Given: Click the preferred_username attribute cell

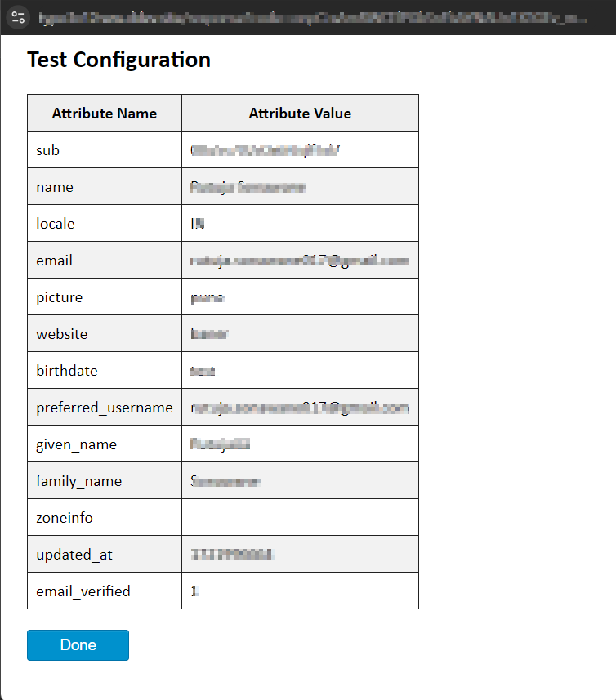Looking at the screenshot, I should [x=105, y=408].
